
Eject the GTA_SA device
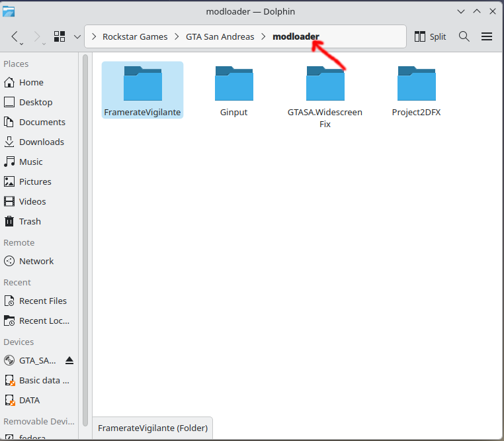click(x=69, y=360)
